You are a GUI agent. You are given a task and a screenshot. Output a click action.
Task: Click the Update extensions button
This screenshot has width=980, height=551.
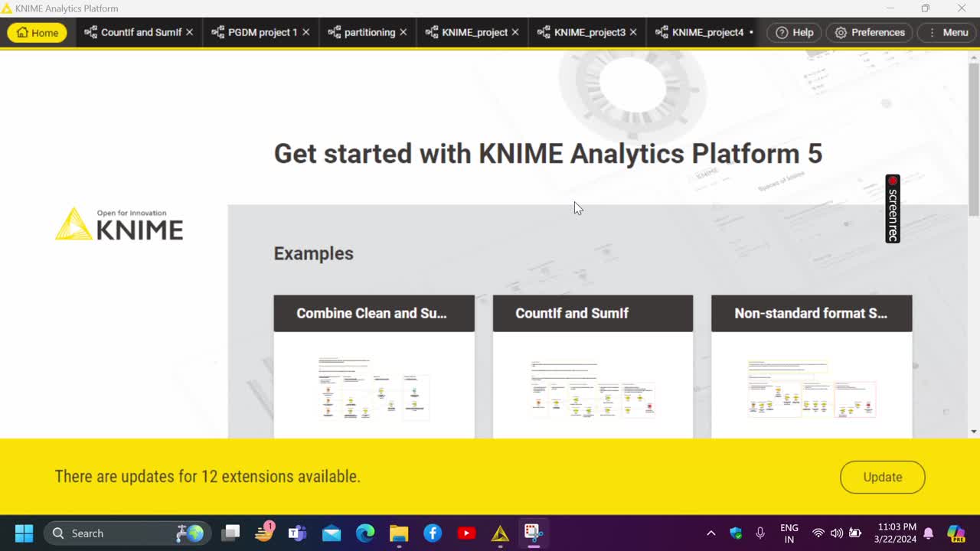coord(882,477)
